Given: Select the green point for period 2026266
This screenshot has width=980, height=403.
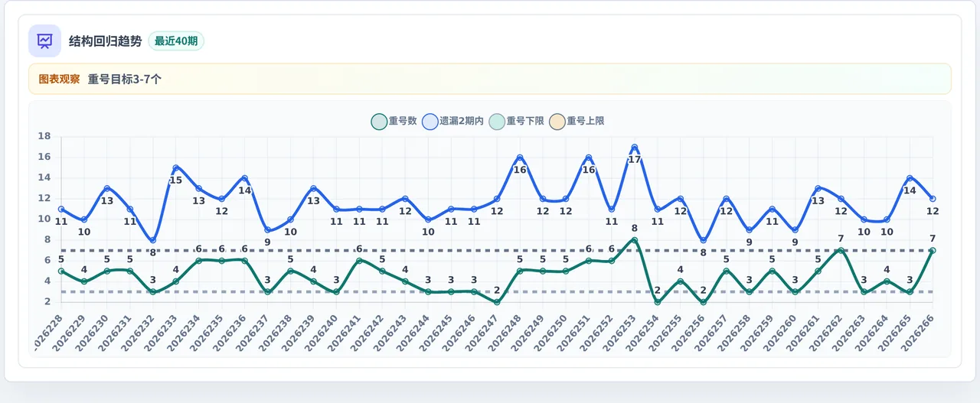Looking at the screenshot, I should tap(932, 251).
